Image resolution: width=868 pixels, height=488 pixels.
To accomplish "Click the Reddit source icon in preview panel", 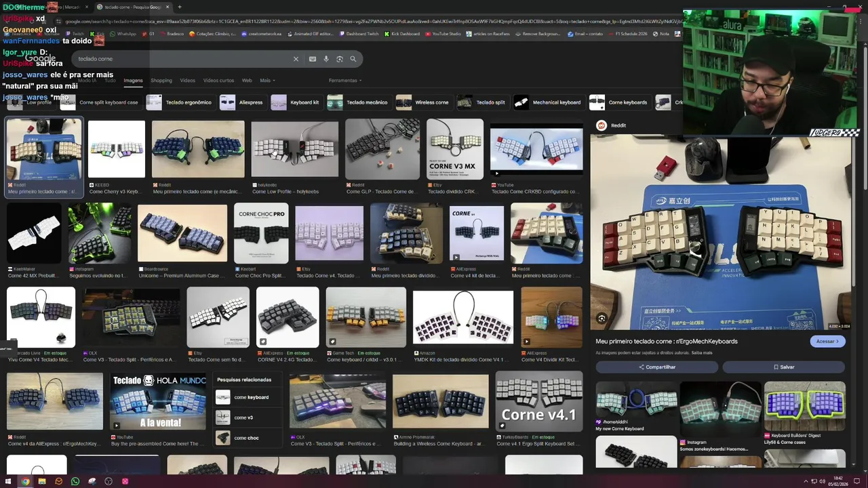I will click(601, 125).
